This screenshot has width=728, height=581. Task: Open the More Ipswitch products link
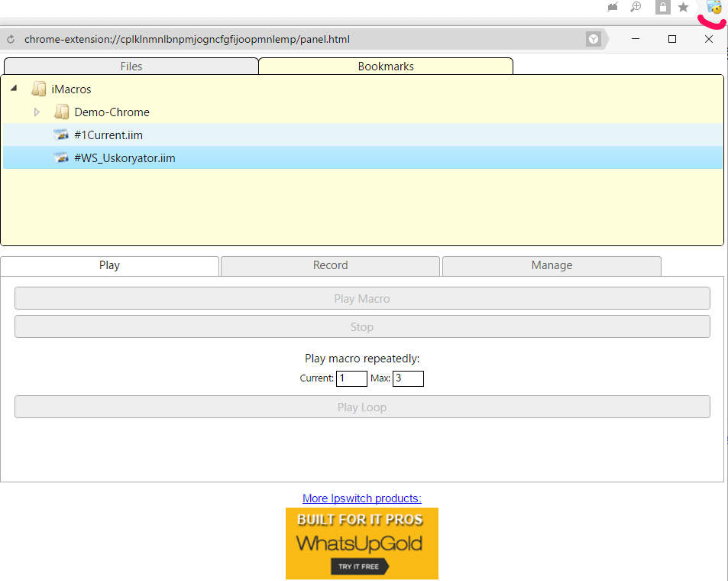pos(361,498)
